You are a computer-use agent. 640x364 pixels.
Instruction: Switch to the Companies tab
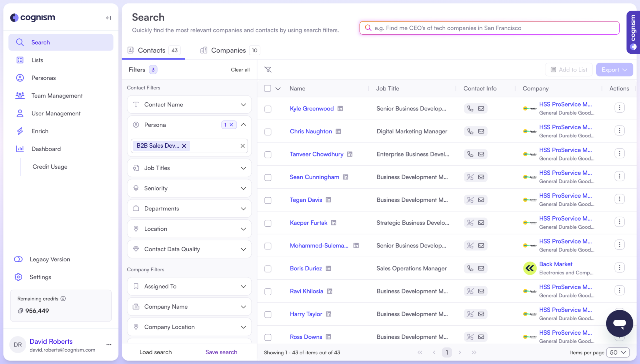pos(229,50)
